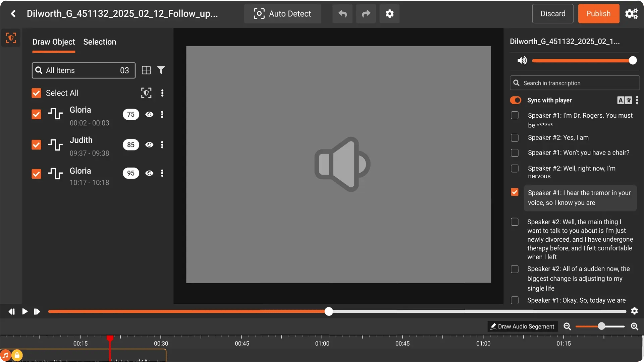Viewport: 644px width, 362px height.
Task: Check "Well, the main thing I" line
Action: pos(515,222)
